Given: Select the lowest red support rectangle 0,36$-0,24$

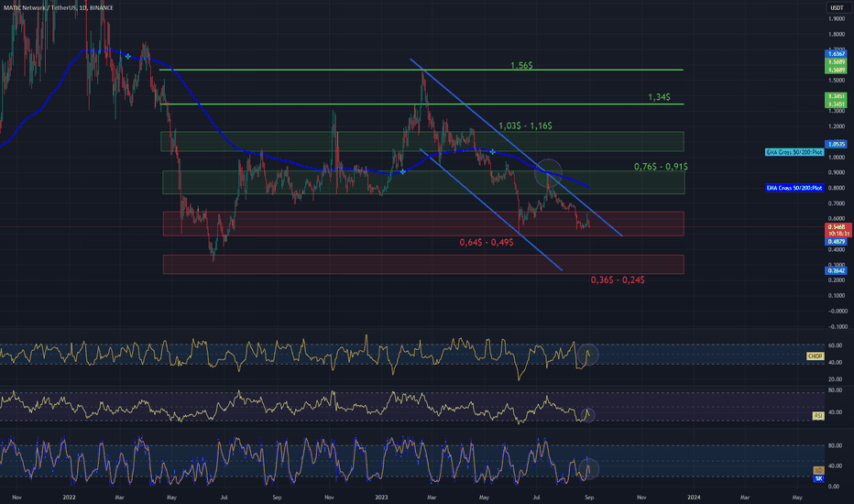Looking at the screenshot, I should [x=423, y=264].
